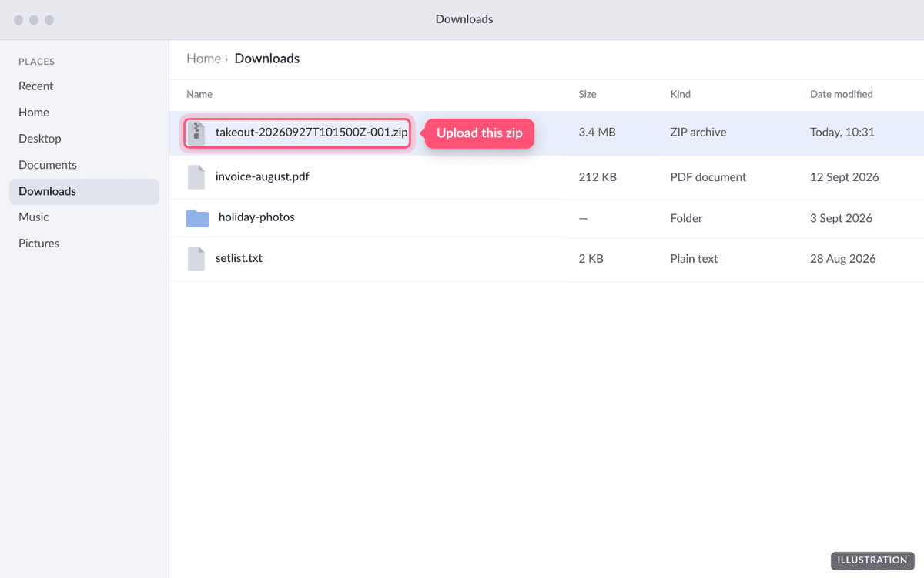Click the 12 Sept 2026 date cell

(x=845, y=177)
